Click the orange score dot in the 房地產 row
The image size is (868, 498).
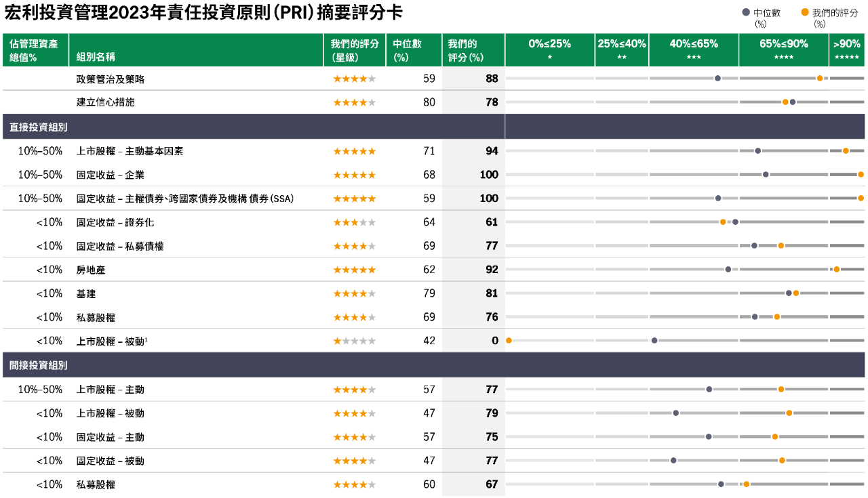tap(837, 270)
